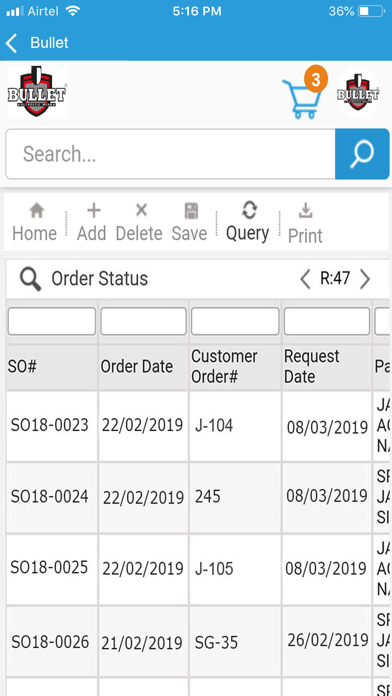Go to next record page arrow

[365, 280]
